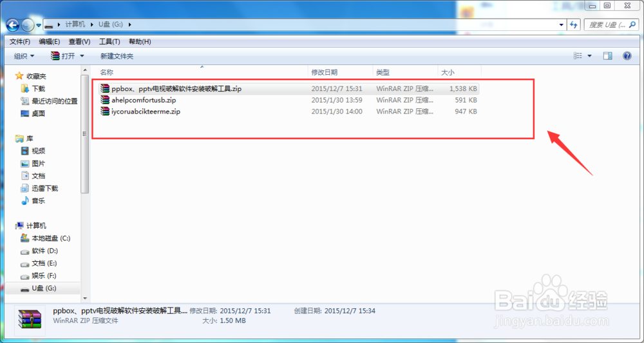Open 软件 (D:) drive
The width and height of the screenshot is (644, 343).
pos(39,251)
